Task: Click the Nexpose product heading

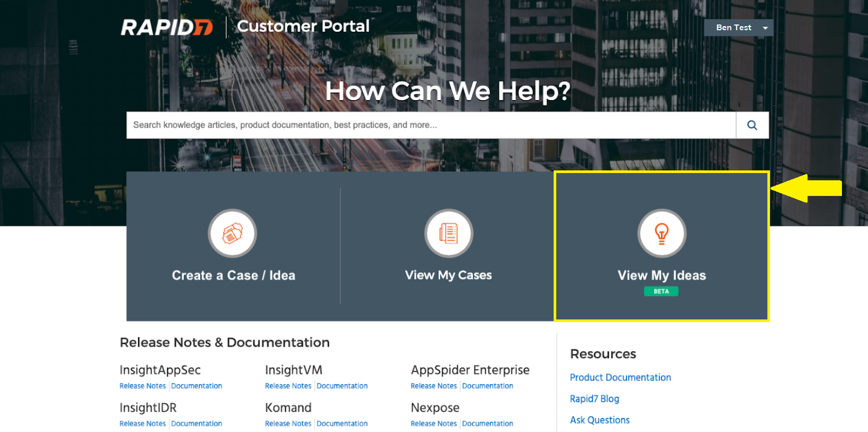Action: coord(435,408)
